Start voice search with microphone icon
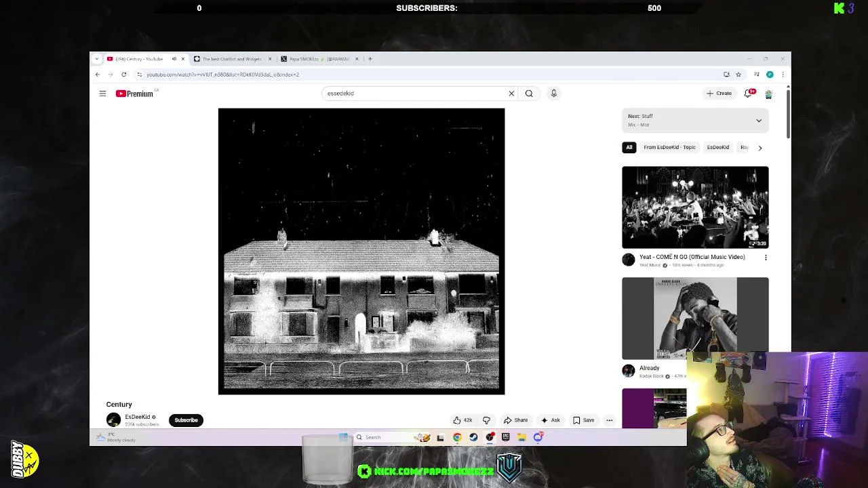Viewport: 868px width, 488px height. pos(553,94)
